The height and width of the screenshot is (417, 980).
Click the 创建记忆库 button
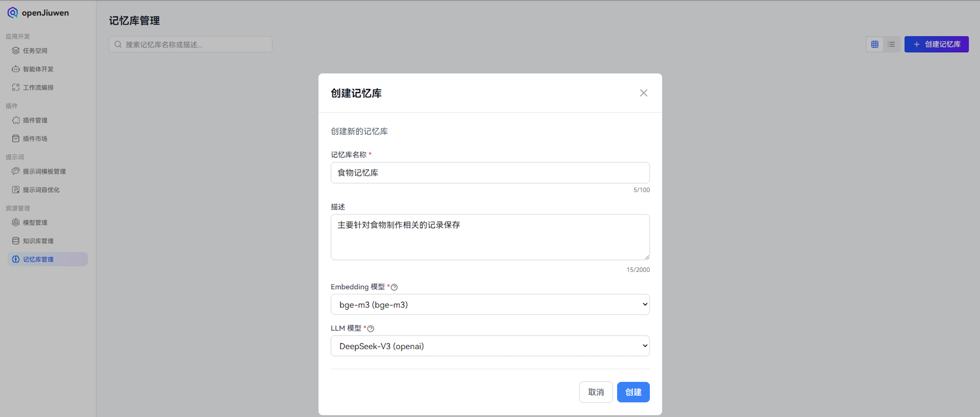click(x=937, y=44)
